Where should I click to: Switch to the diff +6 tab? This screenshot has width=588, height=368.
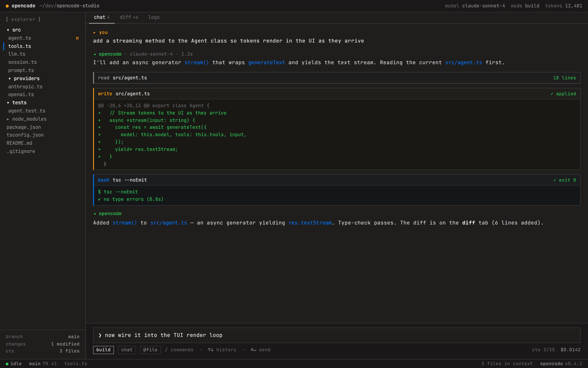pyautogui.click(x=129, y=17)
